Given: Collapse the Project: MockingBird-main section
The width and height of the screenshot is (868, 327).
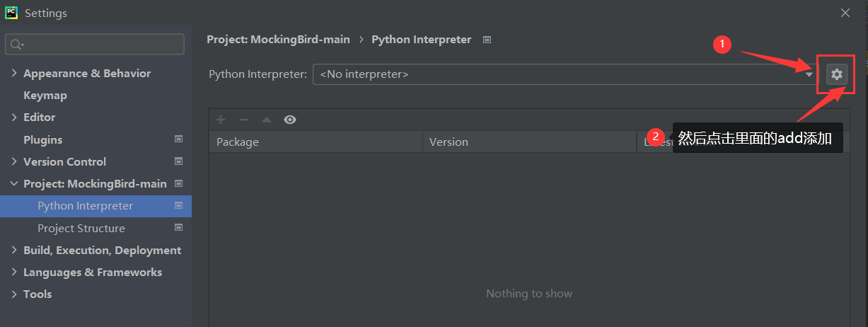Looking at the screenshot, I should 15,184.
